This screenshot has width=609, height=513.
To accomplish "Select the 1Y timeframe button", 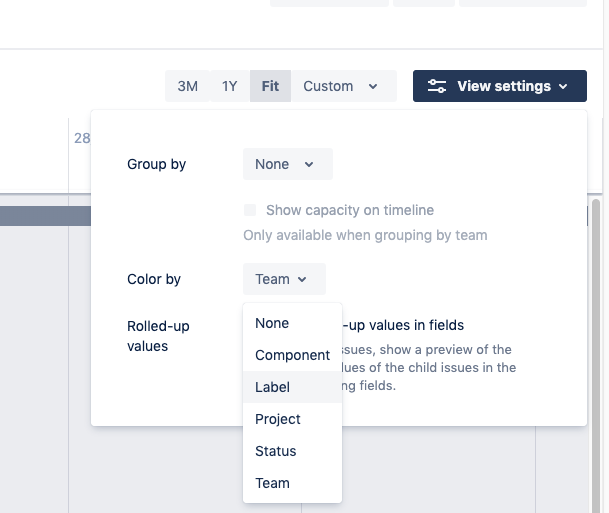I will [x=230, y=86].
